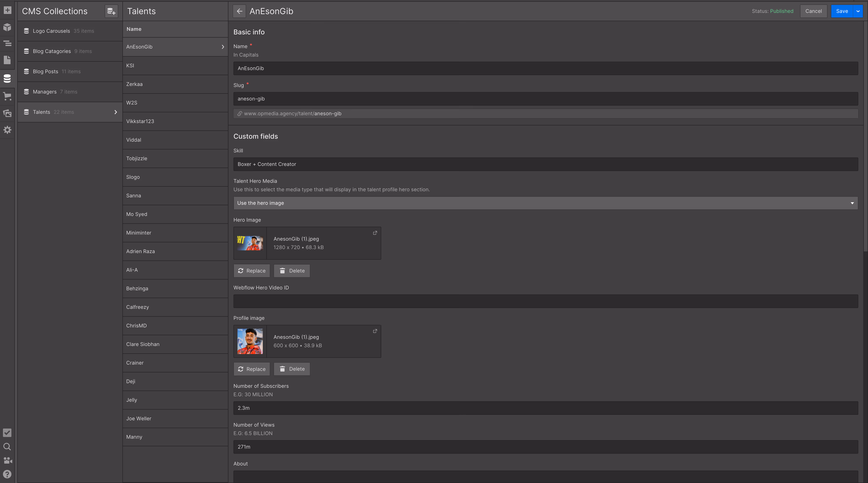
Task: Click the Cancel button
Action: click(x=813, y=11)
